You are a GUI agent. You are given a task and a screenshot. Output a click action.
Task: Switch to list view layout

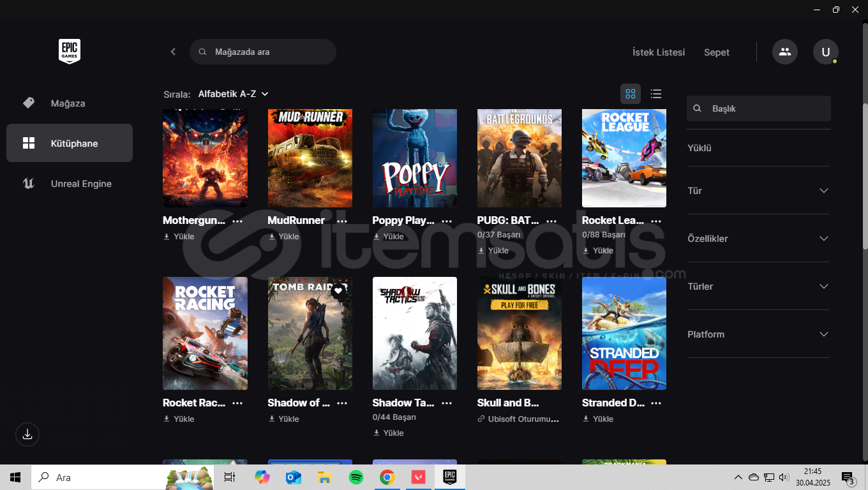click(655, 94)
